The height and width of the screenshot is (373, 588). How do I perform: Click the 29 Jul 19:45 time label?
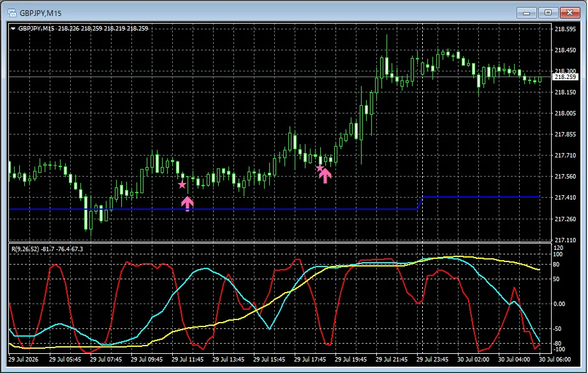(351, 359)
